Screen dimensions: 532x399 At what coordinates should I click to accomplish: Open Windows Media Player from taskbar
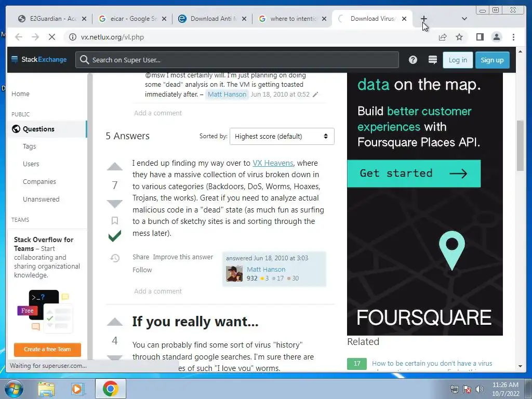click(x=77, y=389)
